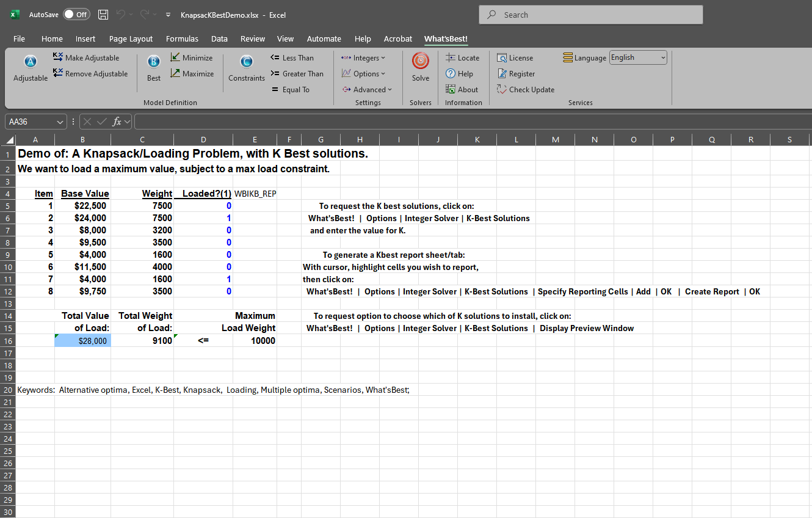Add a Greater Than constraint

coord(297,73)
